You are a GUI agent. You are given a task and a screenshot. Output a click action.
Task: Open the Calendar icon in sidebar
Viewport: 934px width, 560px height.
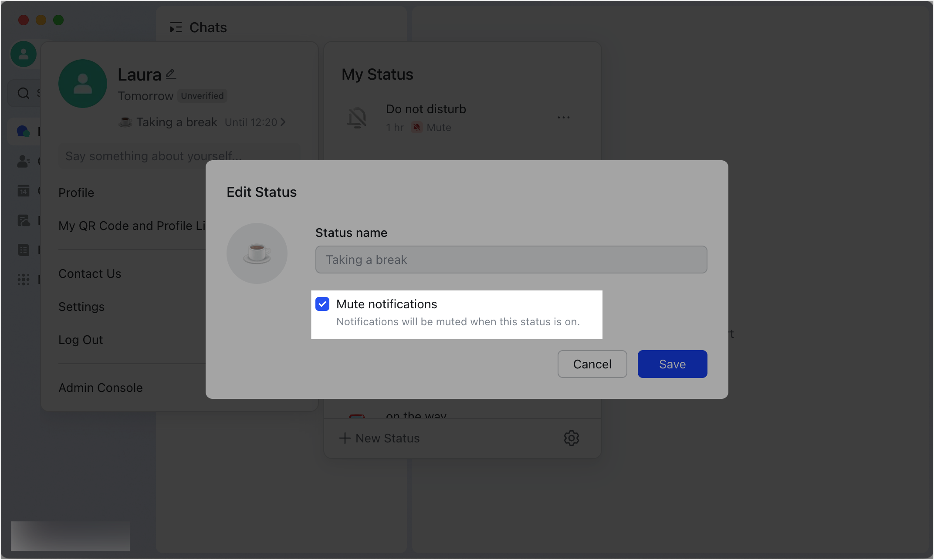tap(23, 190)
